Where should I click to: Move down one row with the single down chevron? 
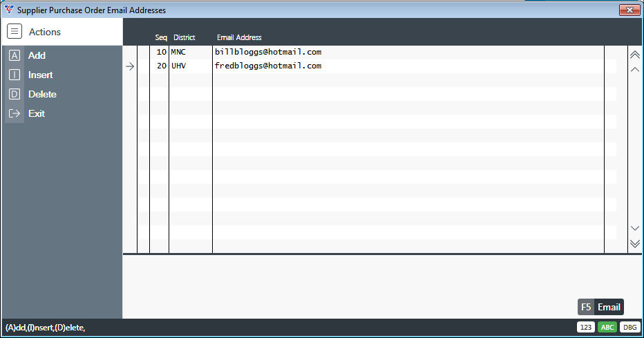click(x=635, y=228)
